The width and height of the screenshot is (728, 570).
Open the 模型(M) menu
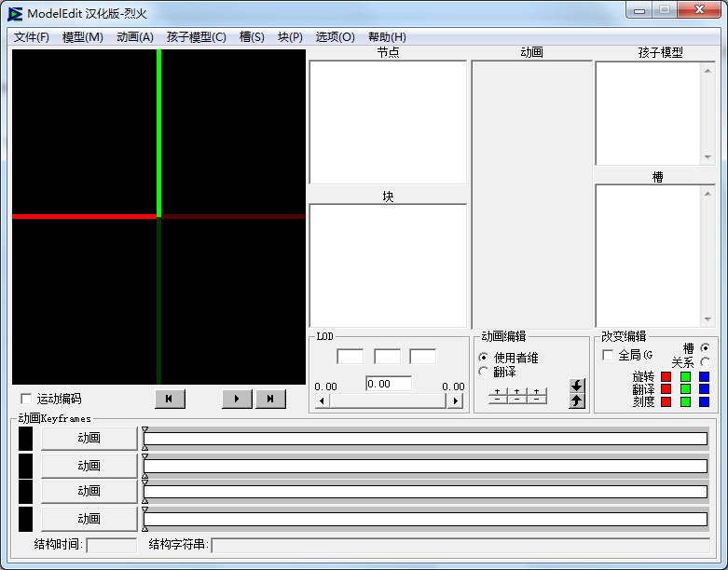[83, 37]
